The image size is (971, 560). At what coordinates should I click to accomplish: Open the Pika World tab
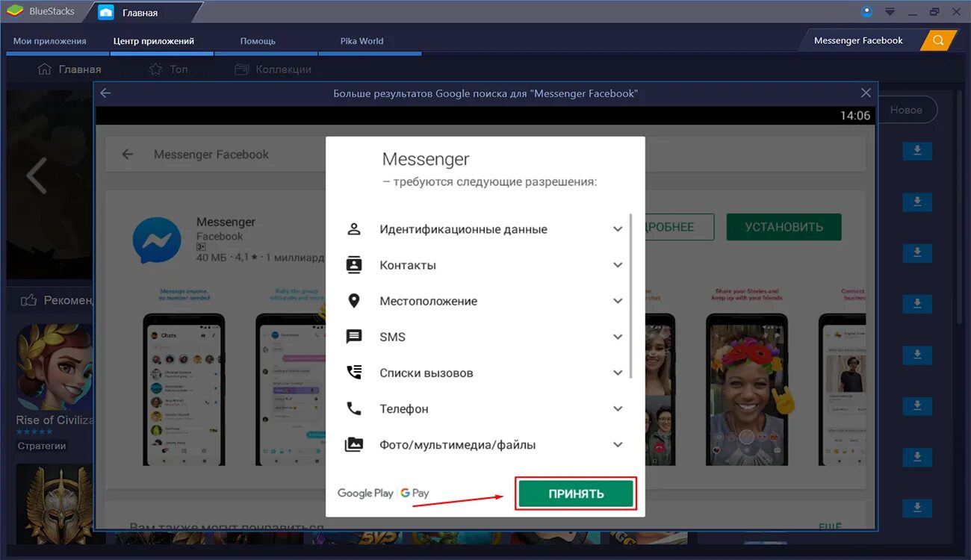361,41
